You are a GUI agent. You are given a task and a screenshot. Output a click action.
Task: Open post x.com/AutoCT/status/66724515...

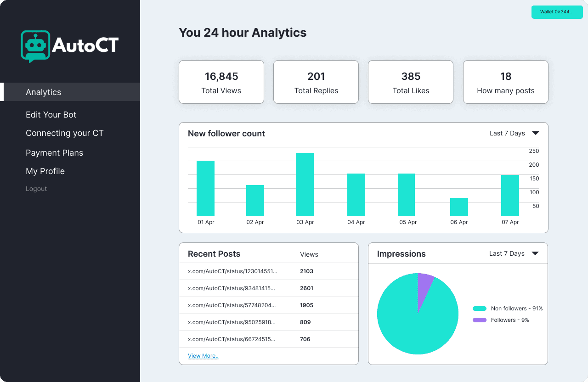click(x=232, y=339)
